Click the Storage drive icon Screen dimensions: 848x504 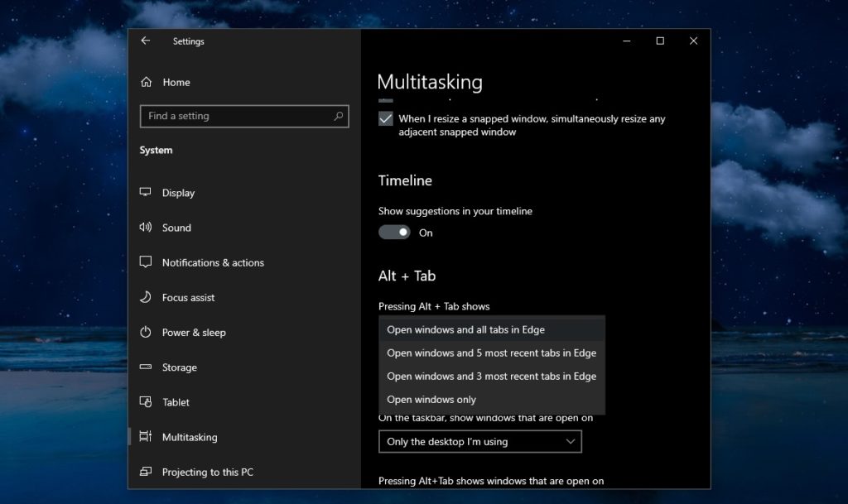tap(146, 367)
